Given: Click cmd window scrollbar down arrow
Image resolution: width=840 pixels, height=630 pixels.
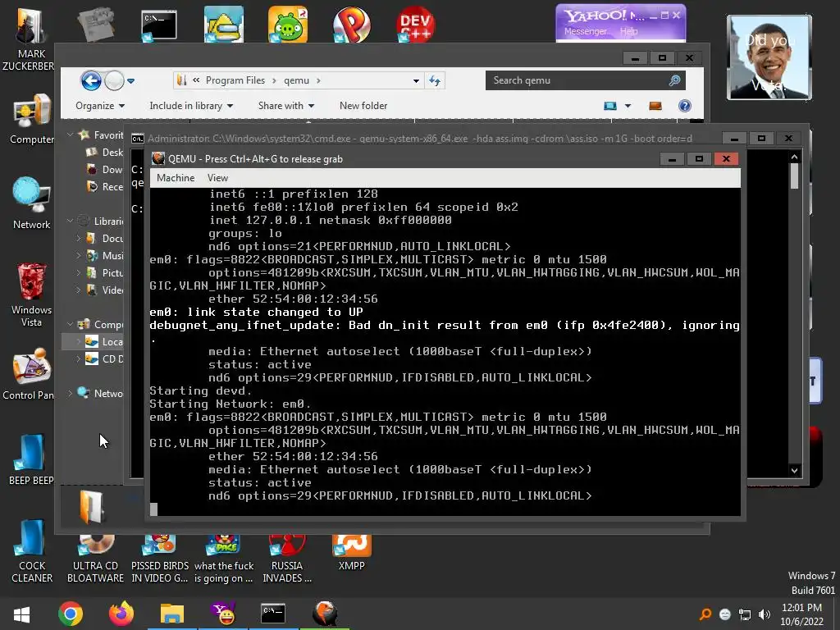Looking at the screenshot, I should 794,470.
